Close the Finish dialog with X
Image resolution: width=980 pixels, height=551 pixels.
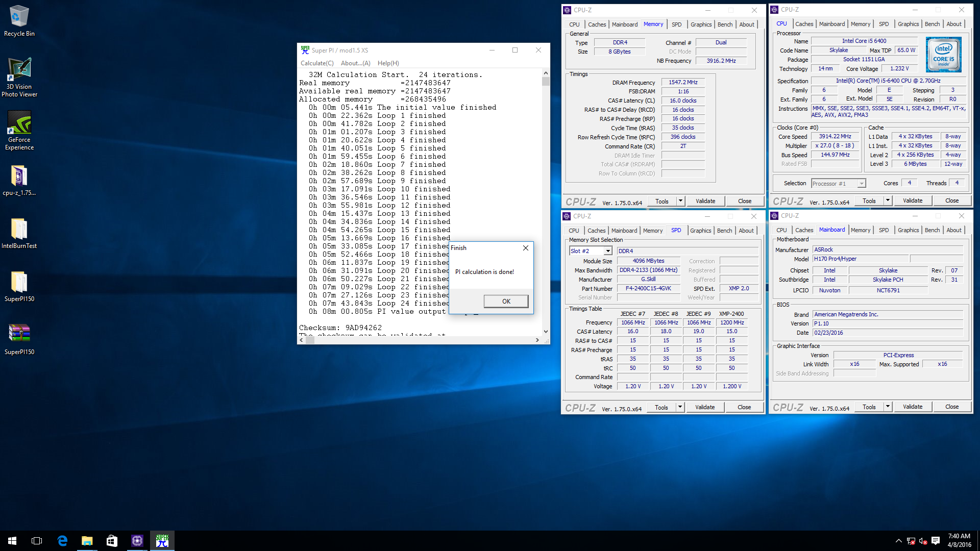526,248
